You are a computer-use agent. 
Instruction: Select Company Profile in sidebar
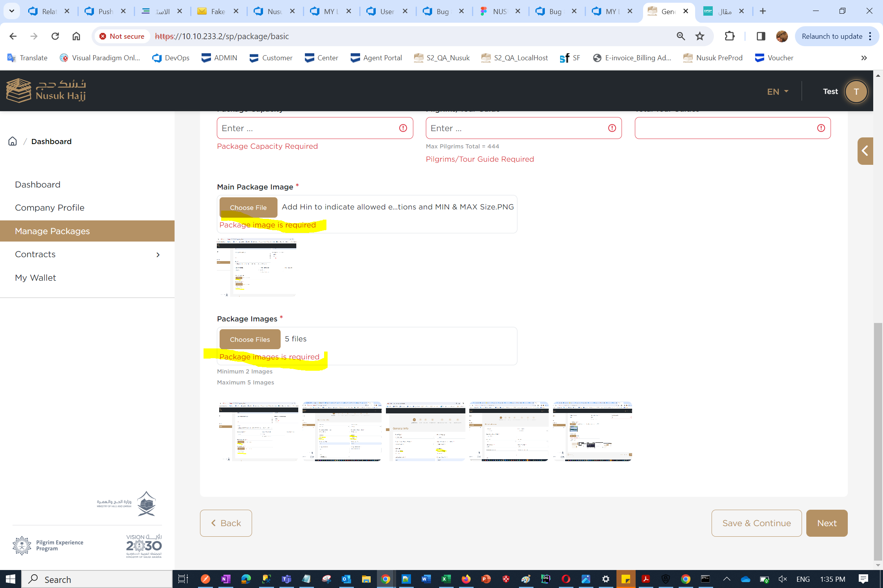[50, 207]
